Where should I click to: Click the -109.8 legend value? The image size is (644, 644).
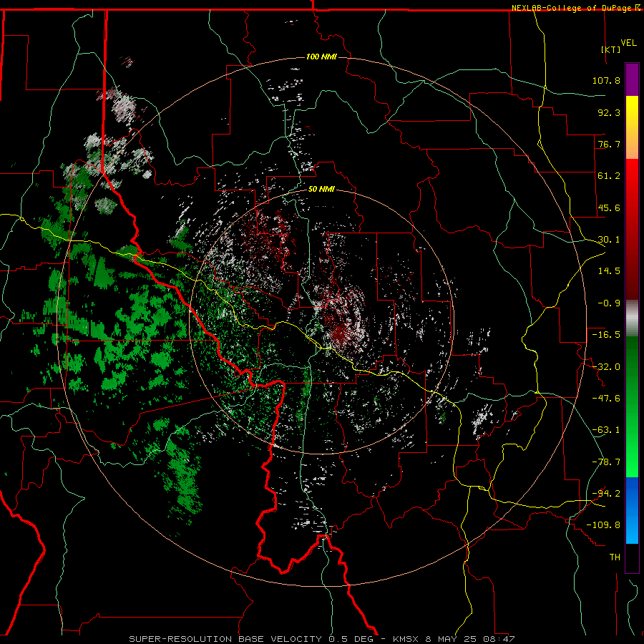click(x=603, y=525)
